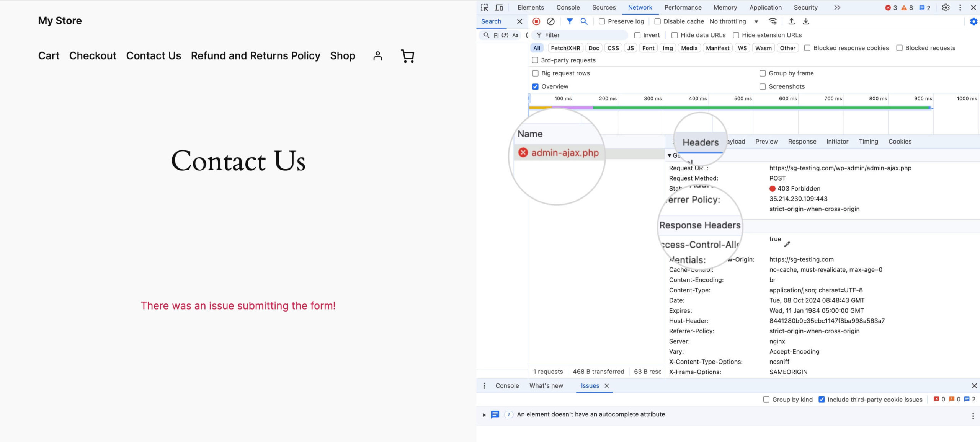The width and height of the screenshot is (980, 442).
Task: Clear the network log
Action: 550,21
